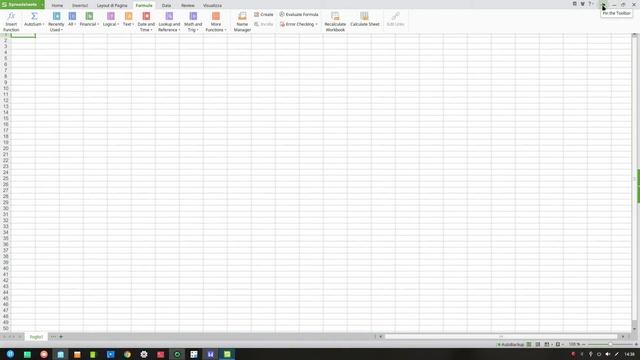Open the All functions list
640x360 pixels.
72,19
